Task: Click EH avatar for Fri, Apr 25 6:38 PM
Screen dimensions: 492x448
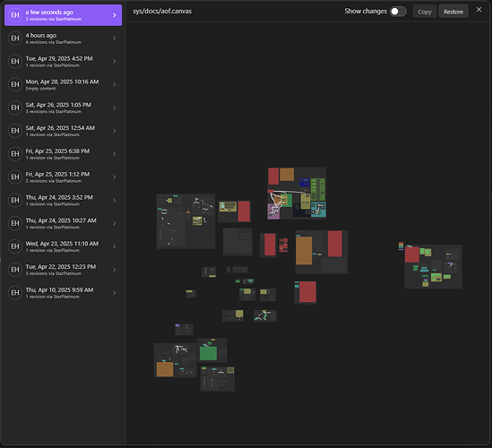Action: pos(15,154)
